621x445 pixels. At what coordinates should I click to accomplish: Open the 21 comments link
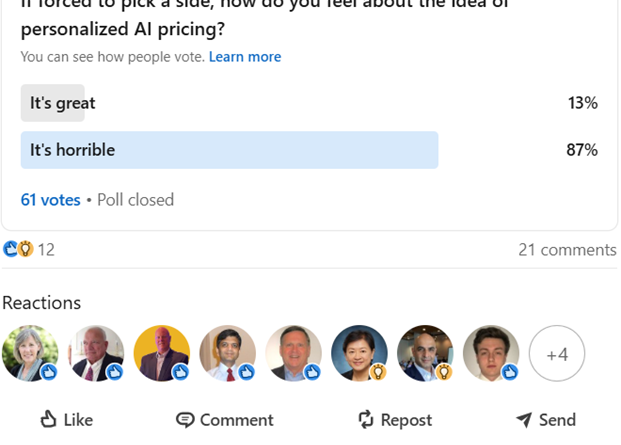(567, 250)
